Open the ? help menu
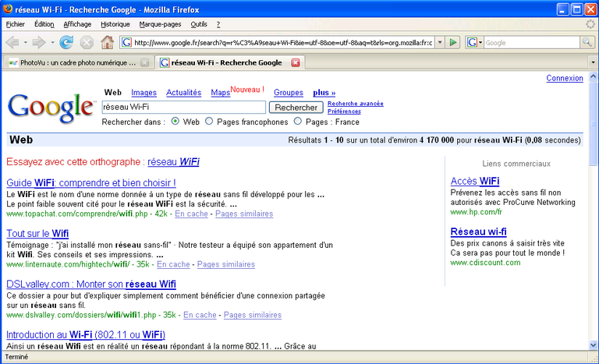The width and height of the screenshot is (599, 364). [x=218, y=24]
